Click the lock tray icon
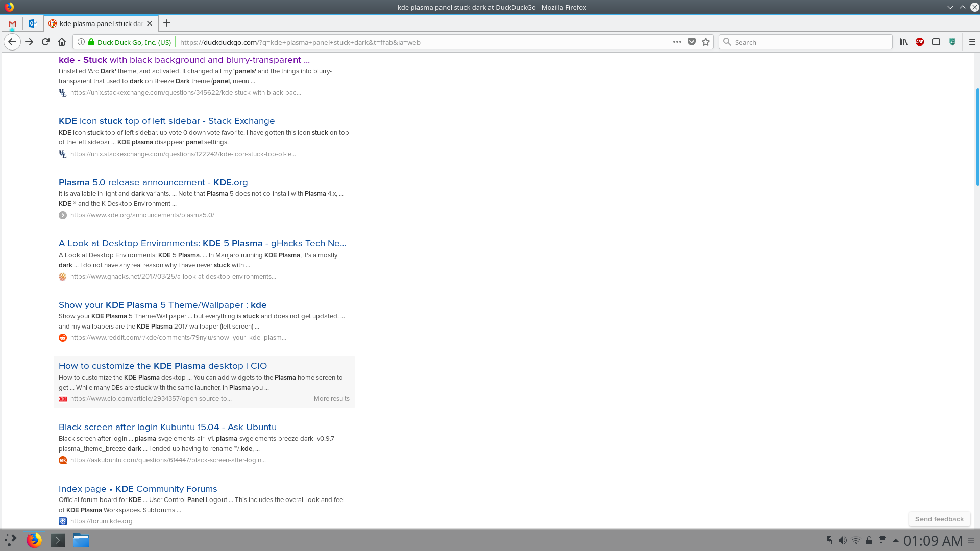Screen dimensions: 980x551 pos(869,540)
